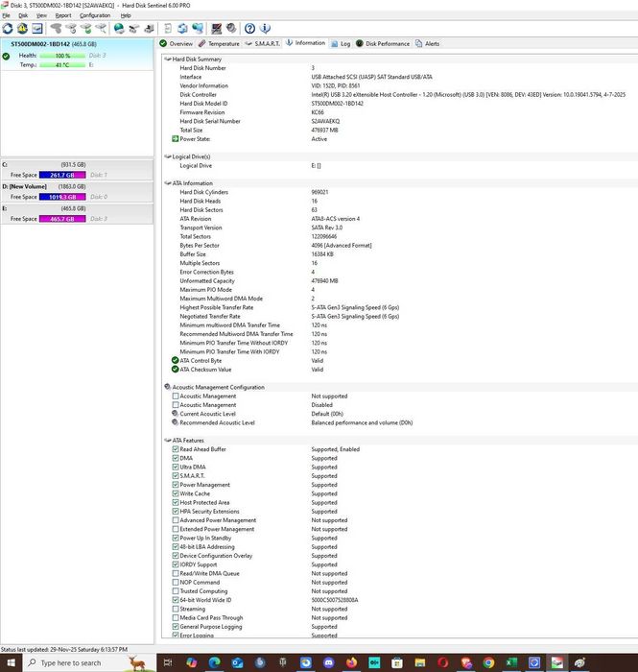Toggle the Advanced Power Management checkbox

coord(176,520)
